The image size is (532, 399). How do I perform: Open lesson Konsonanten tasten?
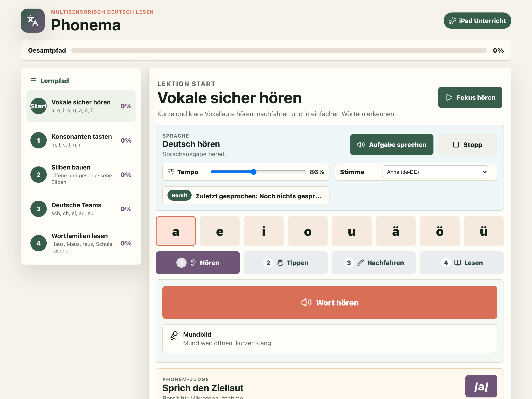coord(81,140)
